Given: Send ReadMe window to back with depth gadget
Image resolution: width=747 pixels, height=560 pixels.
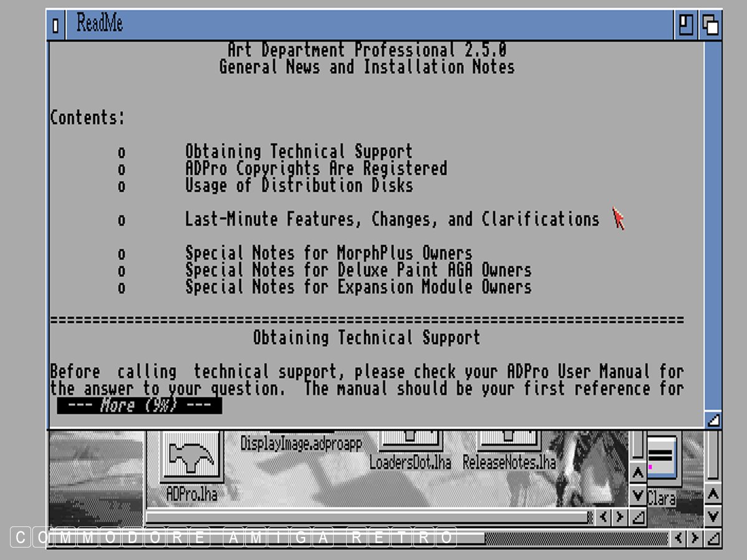Looking at the screenshot, I should (710, 25).
